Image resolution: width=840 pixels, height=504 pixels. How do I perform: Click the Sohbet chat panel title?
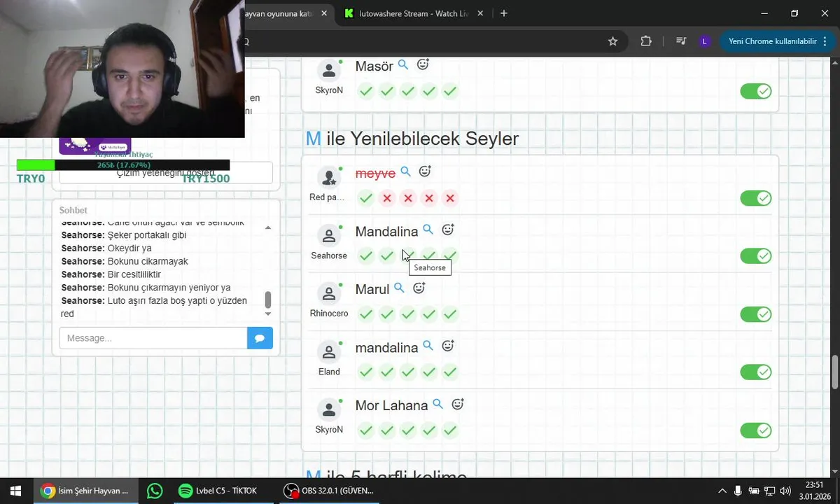(73, 210)
